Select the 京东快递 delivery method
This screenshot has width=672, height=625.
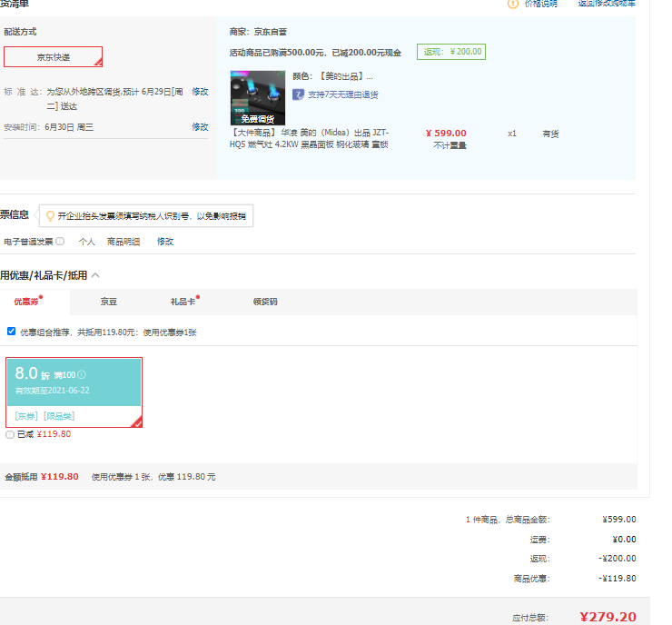(x=54, y=57)
